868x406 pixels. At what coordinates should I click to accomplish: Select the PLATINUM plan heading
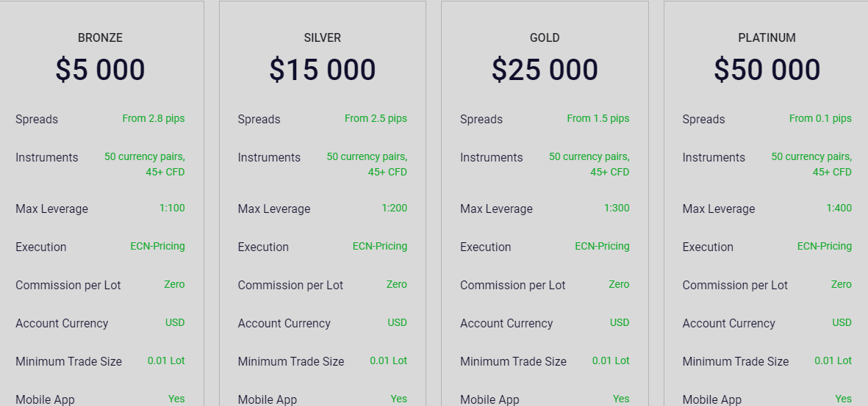click(x=767, y=37)
